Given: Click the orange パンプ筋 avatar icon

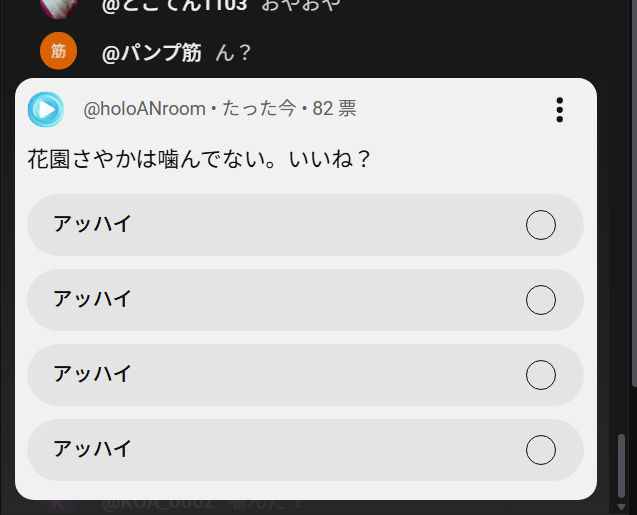Looking at the screenshot, I should point(58,52).
